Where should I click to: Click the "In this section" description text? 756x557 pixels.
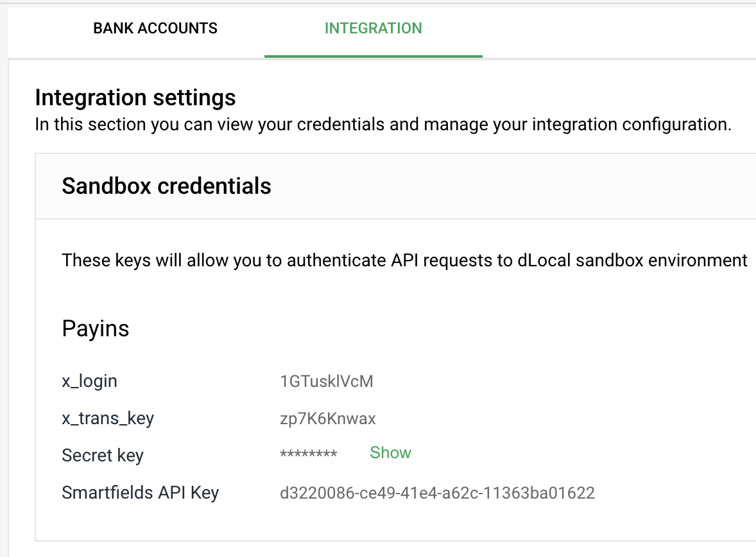pos(382,124)
